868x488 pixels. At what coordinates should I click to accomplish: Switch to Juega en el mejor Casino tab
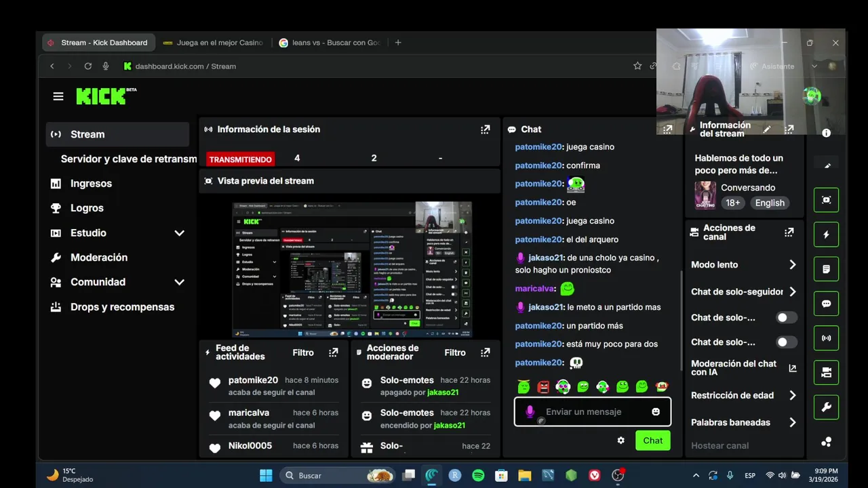pos(214,43)
